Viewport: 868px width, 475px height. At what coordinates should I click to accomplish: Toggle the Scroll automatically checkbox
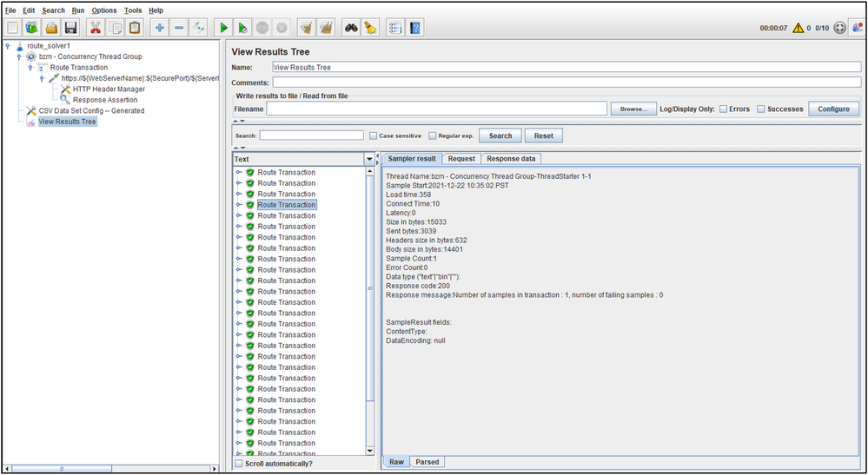point(239,464)
